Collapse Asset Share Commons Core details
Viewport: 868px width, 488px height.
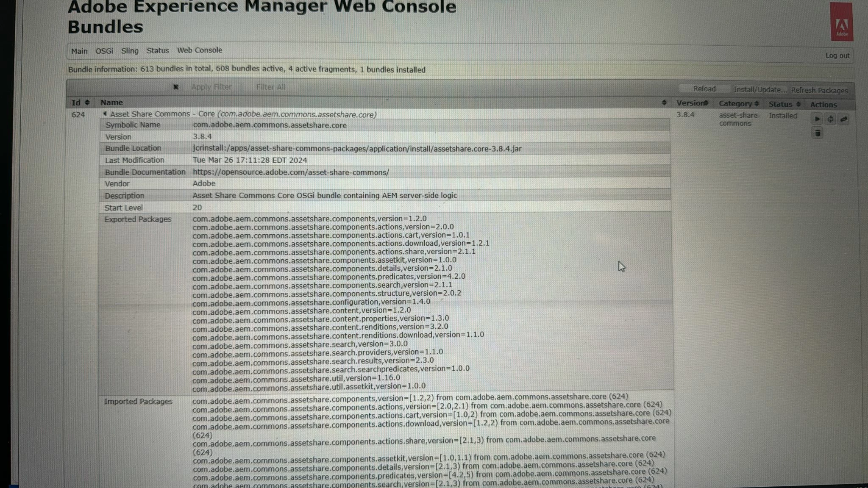point(105,114)
